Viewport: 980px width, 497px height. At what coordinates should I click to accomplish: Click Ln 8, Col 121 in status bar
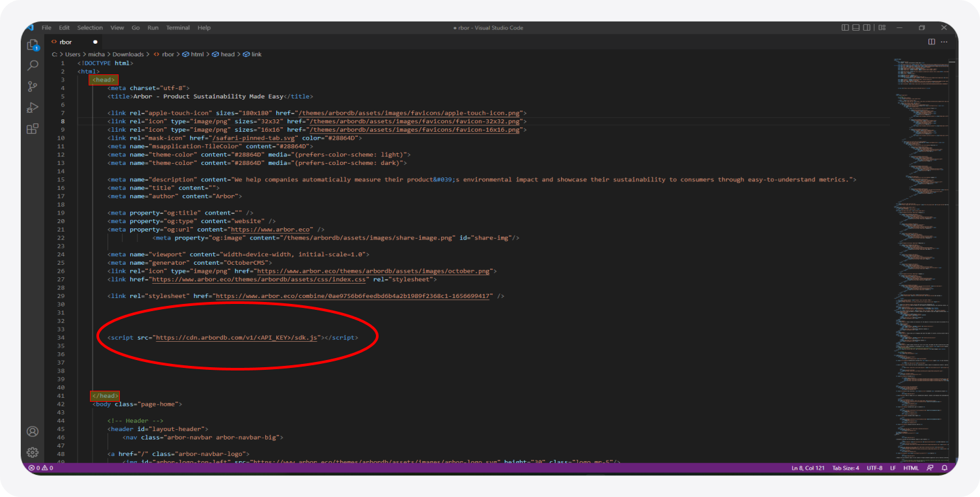[807, 468]
